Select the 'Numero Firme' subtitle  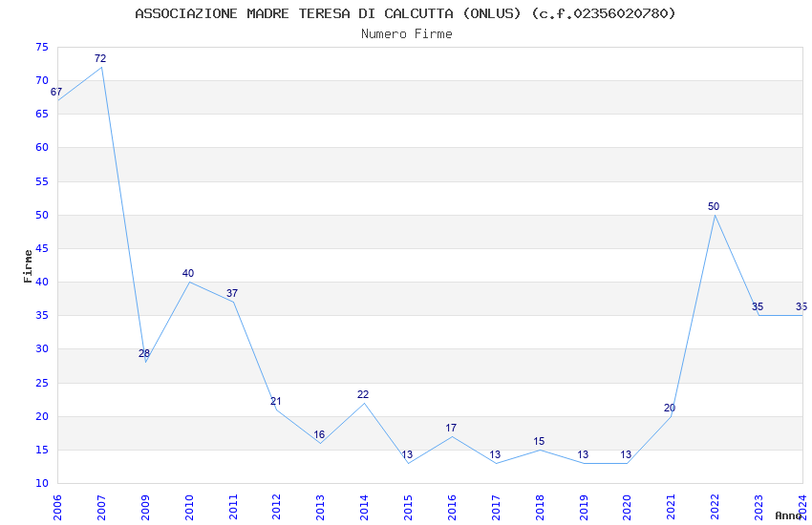407,34
